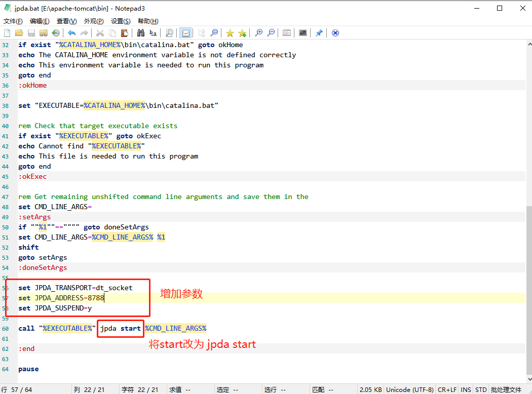This screenshot has width=532, height=394.
Task: Toggle Insert mode via INS indicator
Action: coord(466,389)
